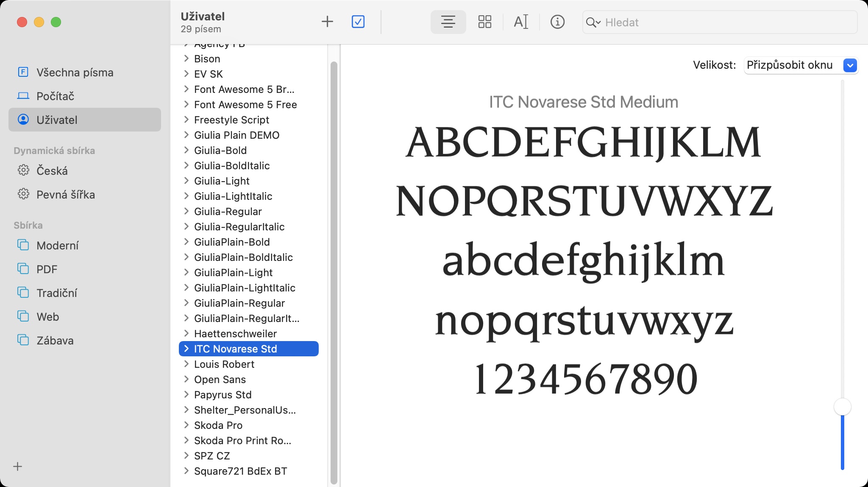Switch to grid repertoire view
868x487 pixels.
tap(484, 22)
